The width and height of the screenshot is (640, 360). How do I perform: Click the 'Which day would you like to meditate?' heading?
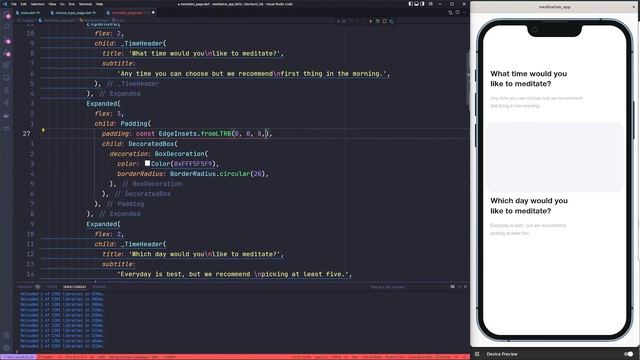529,206
